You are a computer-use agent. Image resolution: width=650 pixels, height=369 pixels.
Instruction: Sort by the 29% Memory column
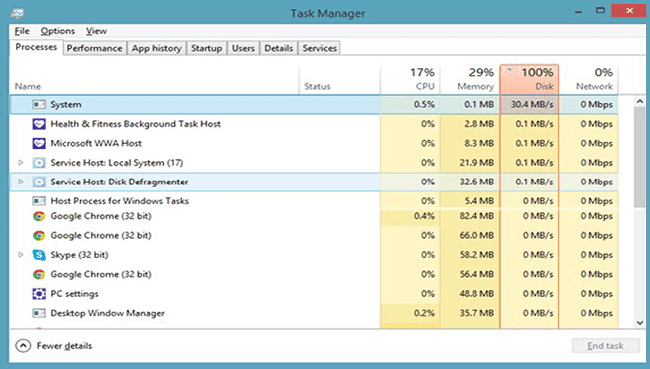pyautogui.click(x=470, y=80)
